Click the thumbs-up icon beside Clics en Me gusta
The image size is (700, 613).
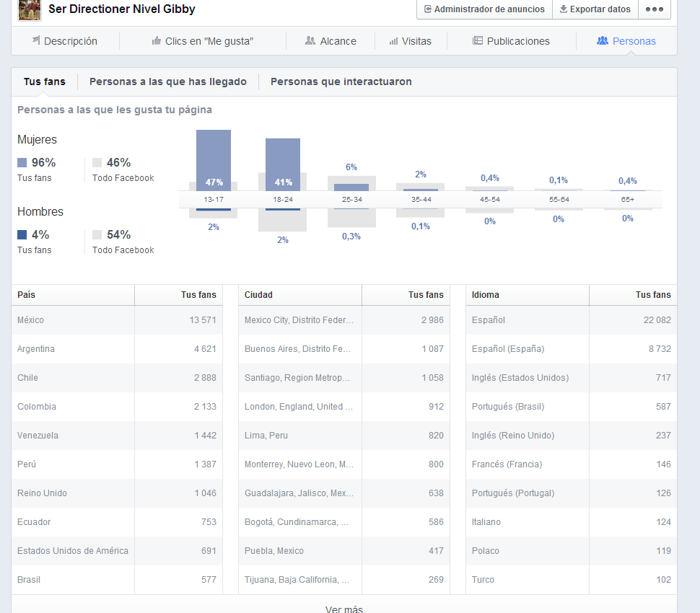point(157,41)
